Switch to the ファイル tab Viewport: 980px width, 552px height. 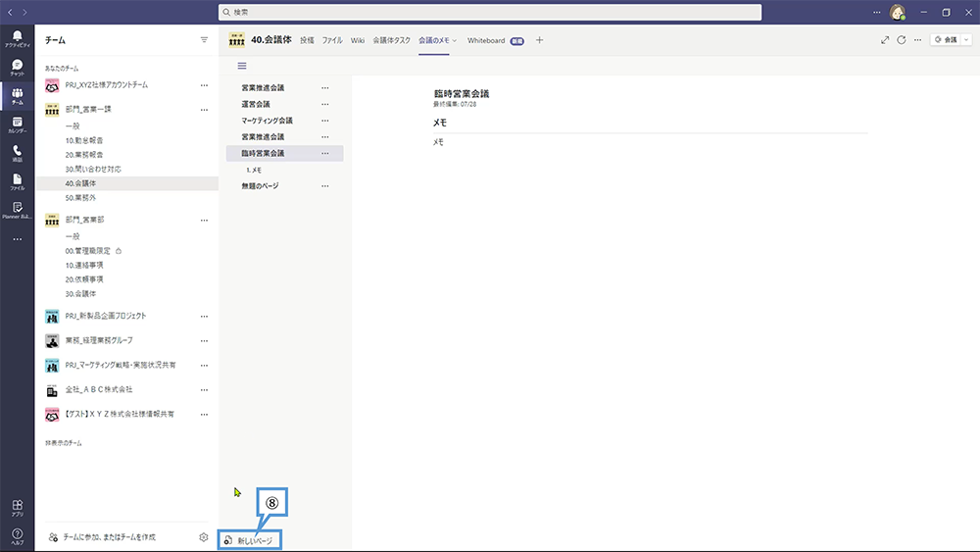332,40
